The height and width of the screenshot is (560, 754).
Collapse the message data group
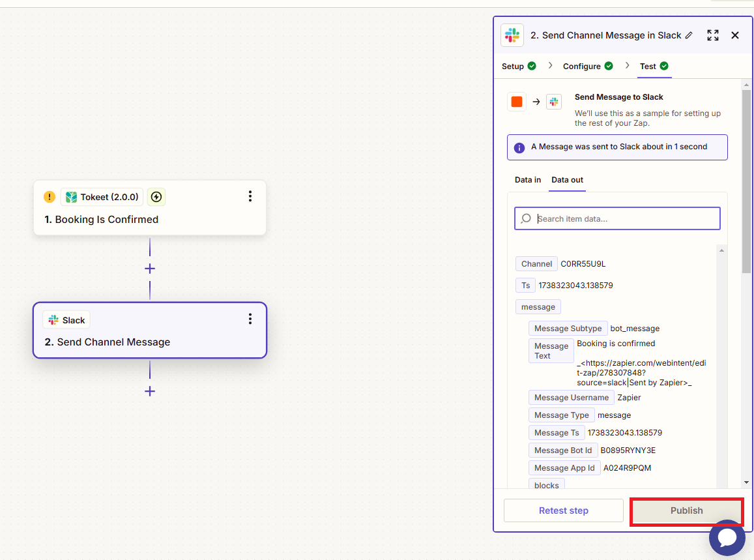[538, 307]
